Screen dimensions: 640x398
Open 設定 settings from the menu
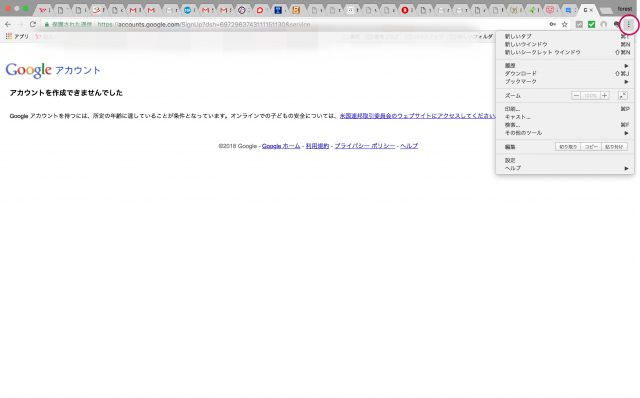[565, 160]
